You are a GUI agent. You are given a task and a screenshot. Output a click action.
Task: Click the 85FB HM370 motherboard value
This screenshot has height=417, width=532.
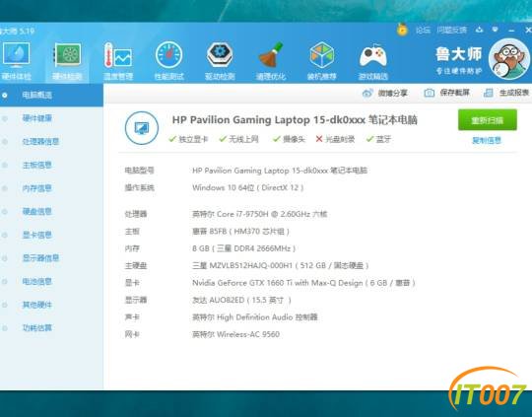tap(240, 232)
